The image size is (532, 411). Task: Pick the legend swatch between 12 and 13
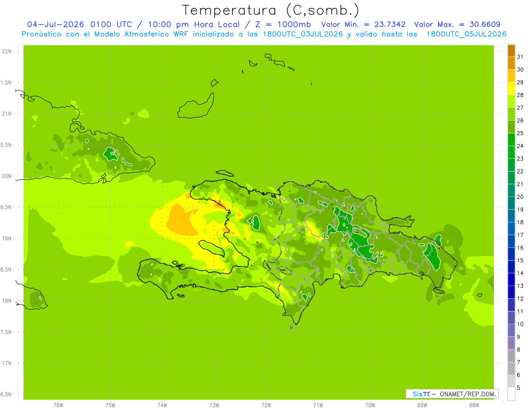(x=511, y=292)
